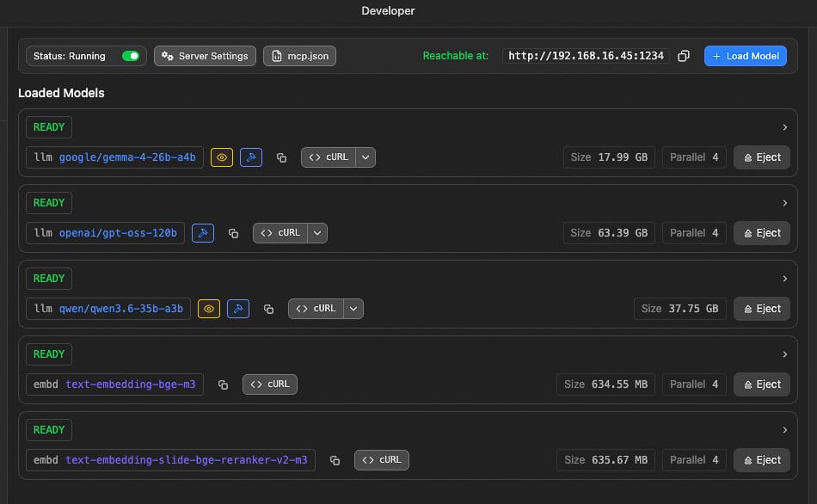The width and height of the screenshot is (817, 504).
Task: Click cURL button for text-embedding-bge-m3
Action: click(x=270, y=384)
